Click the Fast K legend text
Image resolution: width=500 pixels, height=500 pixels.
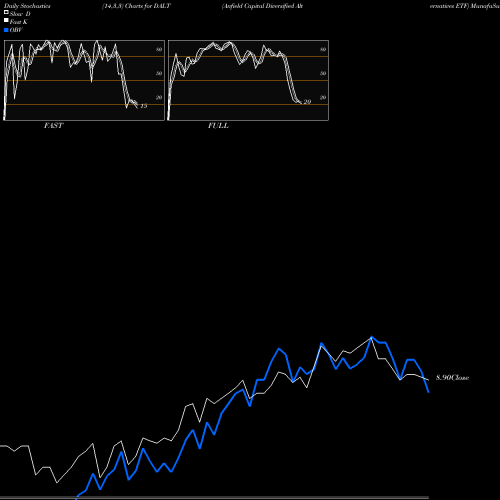click(x=19, y=22)
